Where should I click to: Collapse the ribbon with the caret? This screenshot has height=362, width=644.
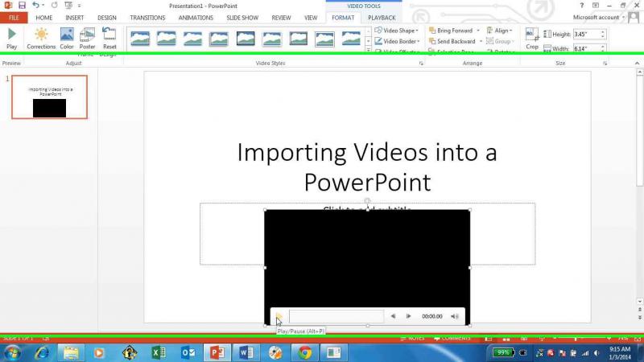[x=637, y=64]
